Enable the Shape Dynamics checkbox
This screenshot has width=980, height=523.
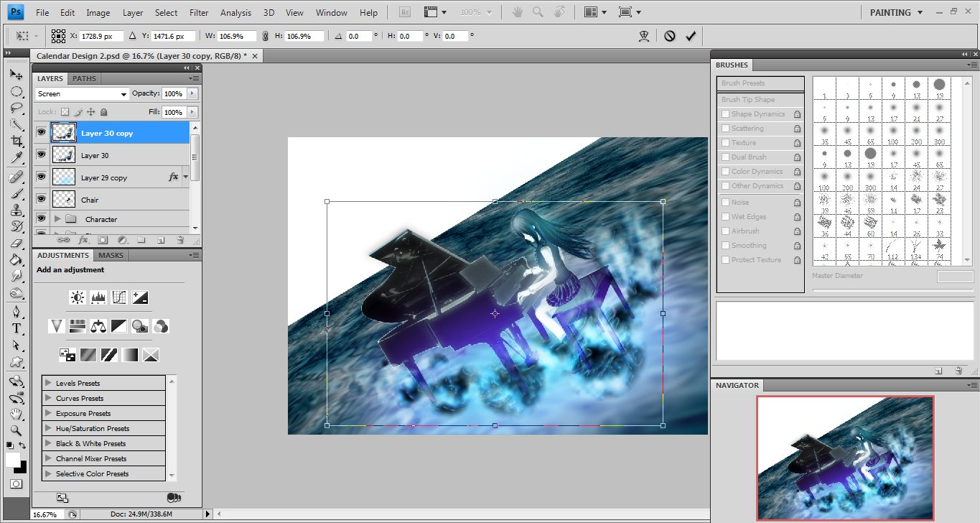(725, 114)
